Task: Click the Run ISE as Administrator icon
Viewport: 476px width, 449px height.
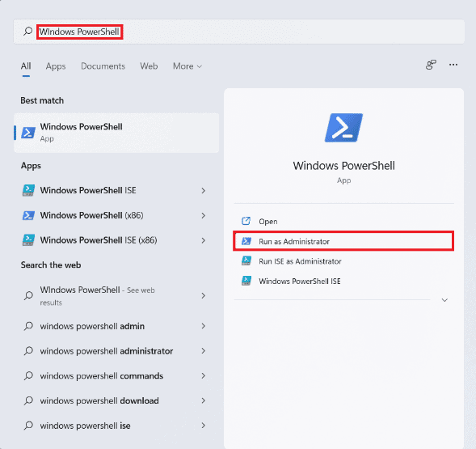Action: click(246, 261)
